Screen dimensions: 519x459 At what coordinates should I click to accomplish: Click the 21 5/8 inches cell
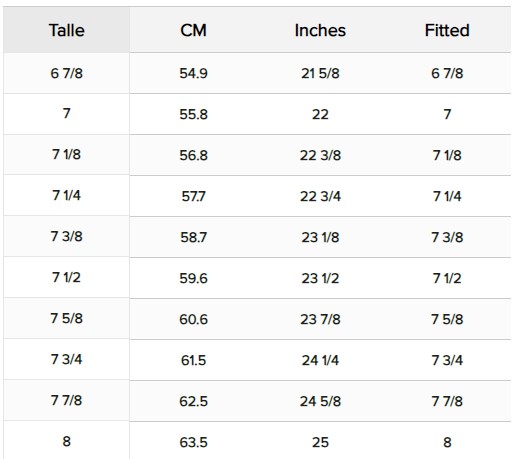point(320,73)
